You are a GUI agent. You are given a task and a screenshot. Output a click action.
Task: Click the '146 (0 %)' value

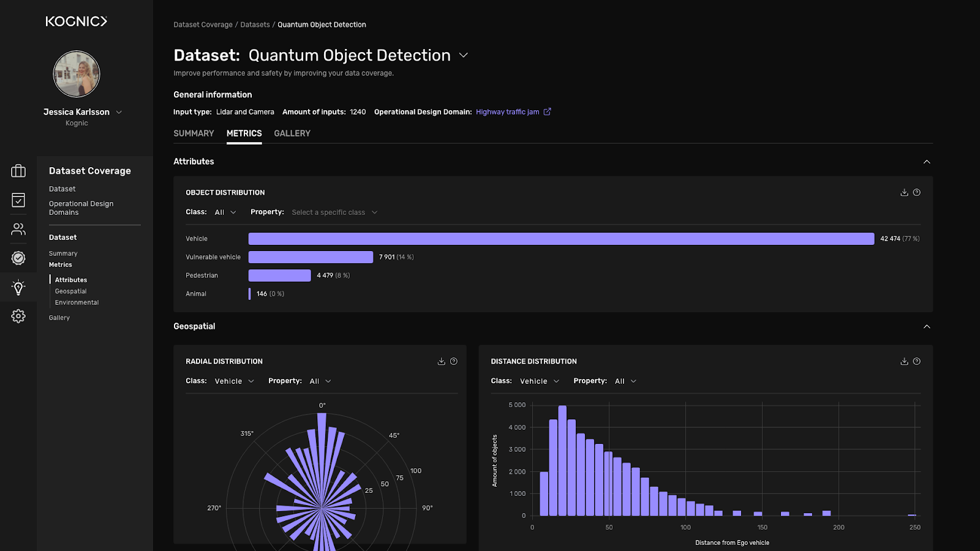(x=270, y=294)
